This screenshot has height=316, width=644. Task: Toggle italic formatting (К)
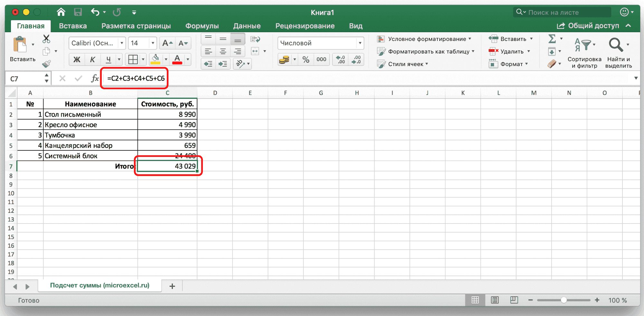coord(92,60)
